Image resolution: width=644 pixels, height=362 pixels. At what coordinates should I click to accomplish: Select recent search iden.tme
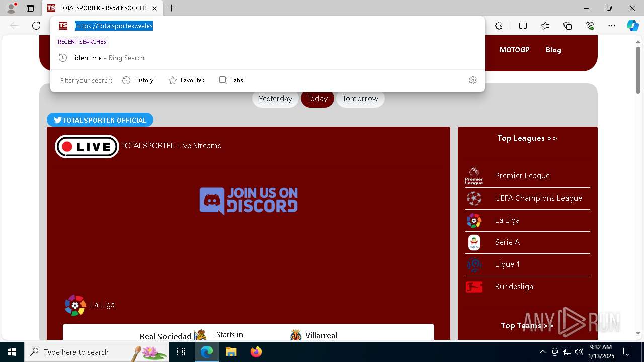tap(267, 58)
